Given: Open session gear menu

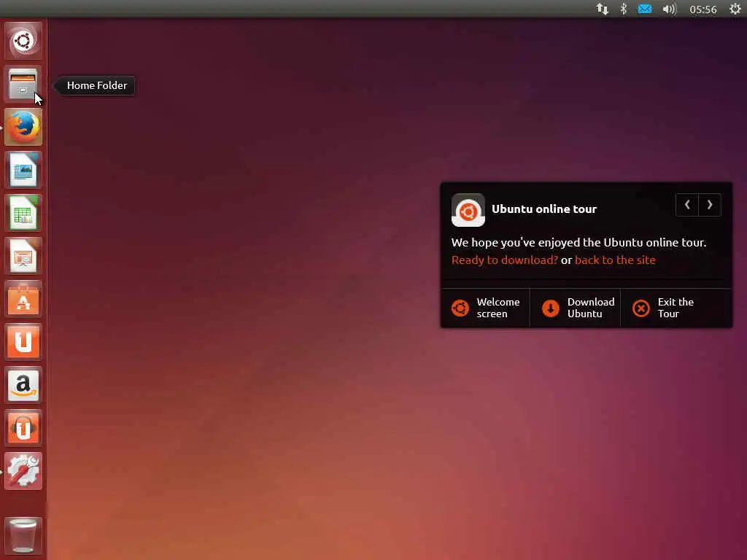Looking at the screenshot, I should (735, 9).
